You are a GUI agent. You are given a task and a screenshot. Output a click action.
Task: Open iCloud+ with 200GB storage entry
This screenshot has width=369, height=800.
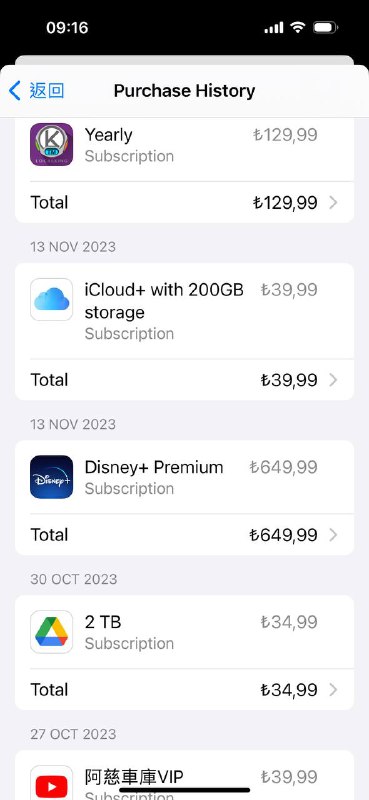point(184,311)
